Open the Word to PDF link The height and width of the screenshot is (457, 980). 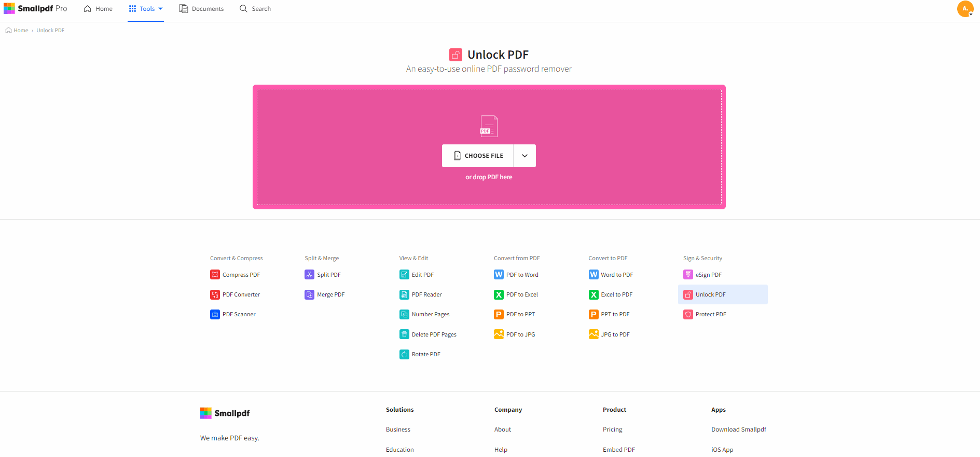coord(617,275)
